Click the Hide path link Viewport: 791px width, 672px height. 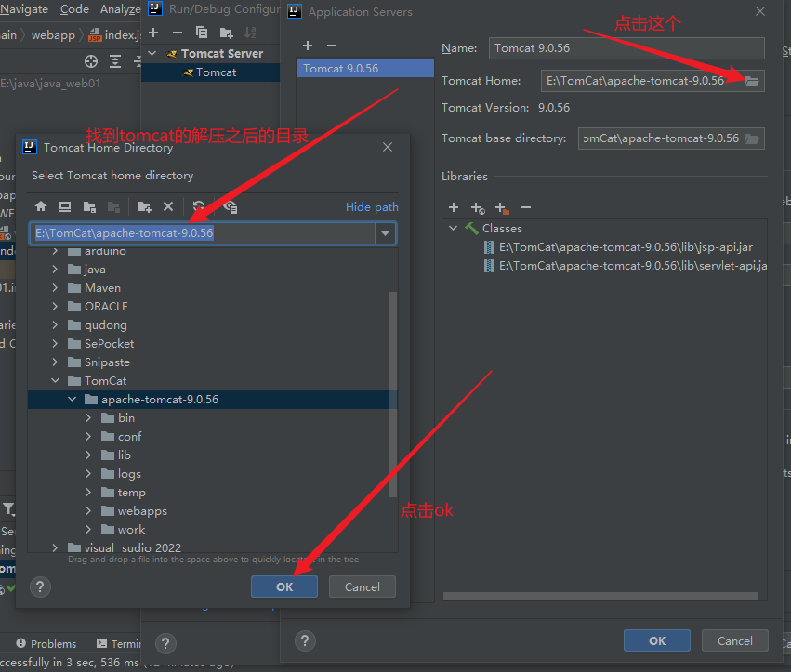tap(372, 207)
